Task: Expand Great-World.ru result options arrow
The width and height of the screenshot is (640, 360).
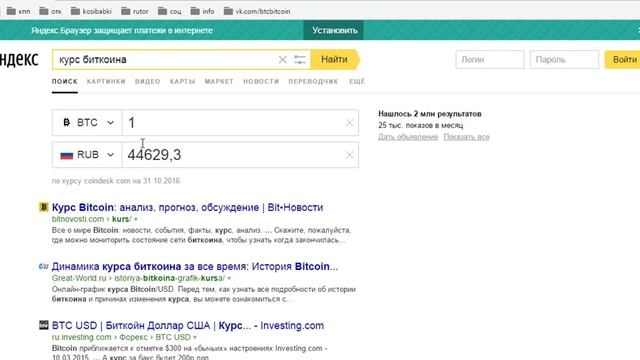Action: point(229,278)
